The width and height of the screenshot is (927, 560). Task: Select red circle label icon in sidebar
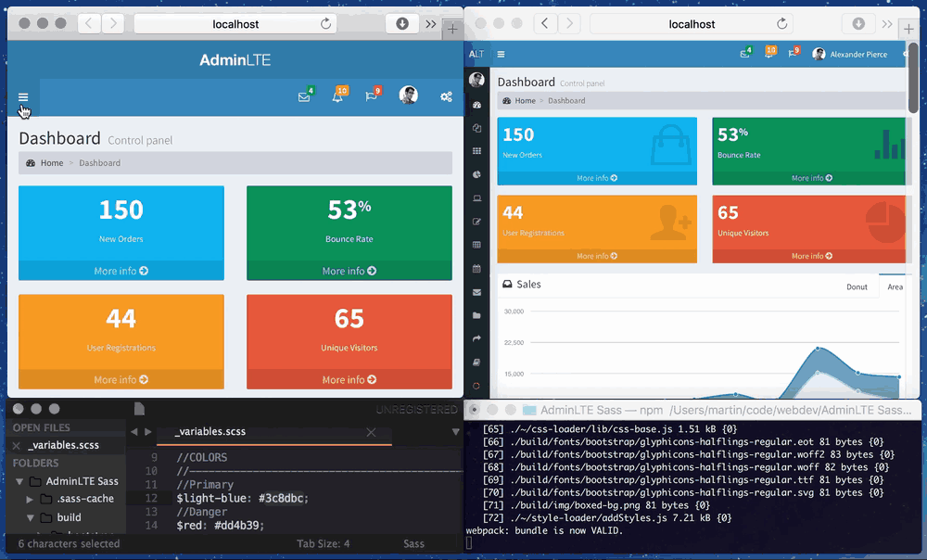click(476, 386)
